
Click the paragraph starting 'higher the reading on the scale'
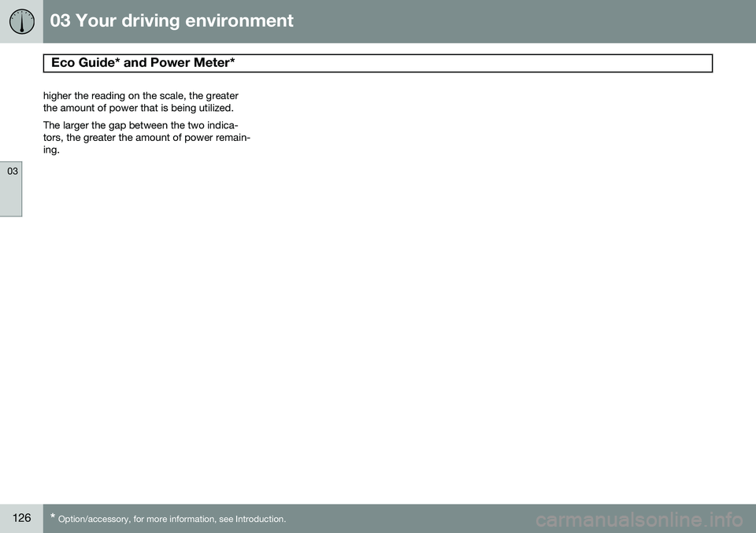click(x=141, y=102)
